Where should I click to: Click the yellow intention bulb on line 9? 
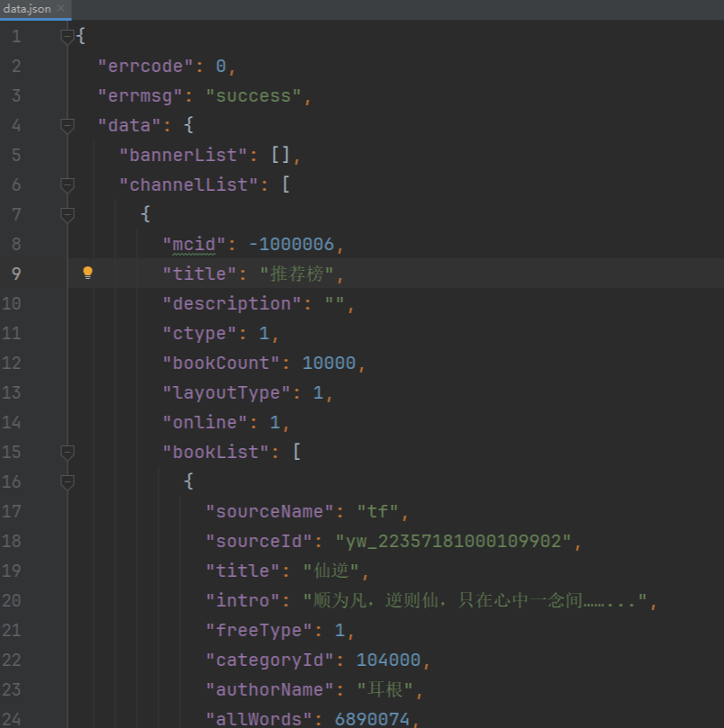tap(87, 273)
